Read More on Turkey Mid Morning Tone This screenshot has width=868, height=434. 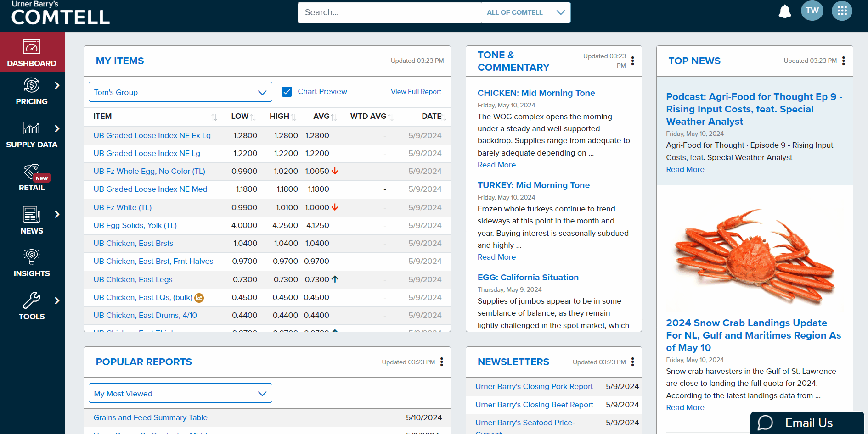(496, 257)
